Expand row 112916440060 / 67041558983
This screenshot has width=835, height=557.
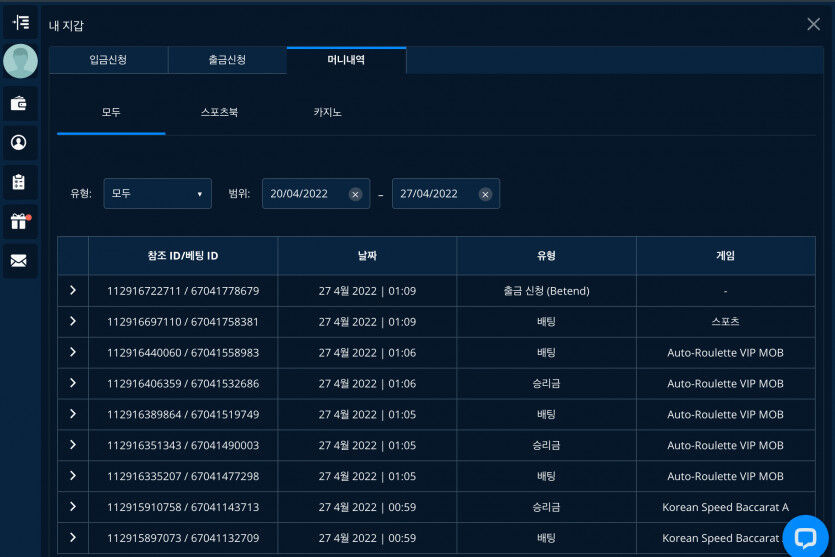[73, 352]
